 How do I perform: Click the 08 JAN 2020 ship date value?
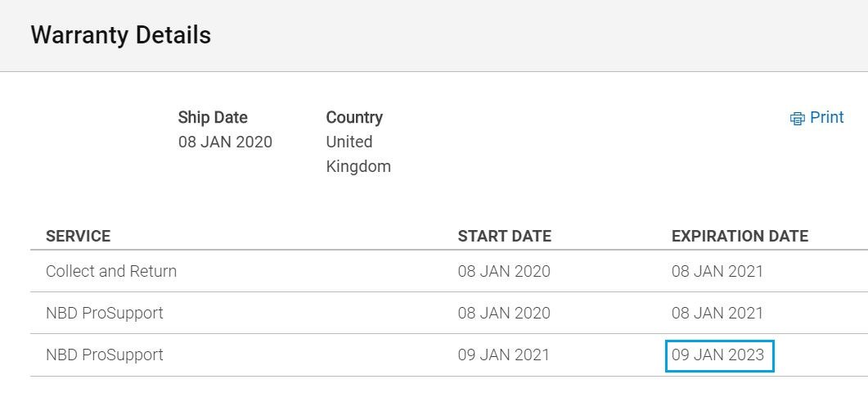225,142
